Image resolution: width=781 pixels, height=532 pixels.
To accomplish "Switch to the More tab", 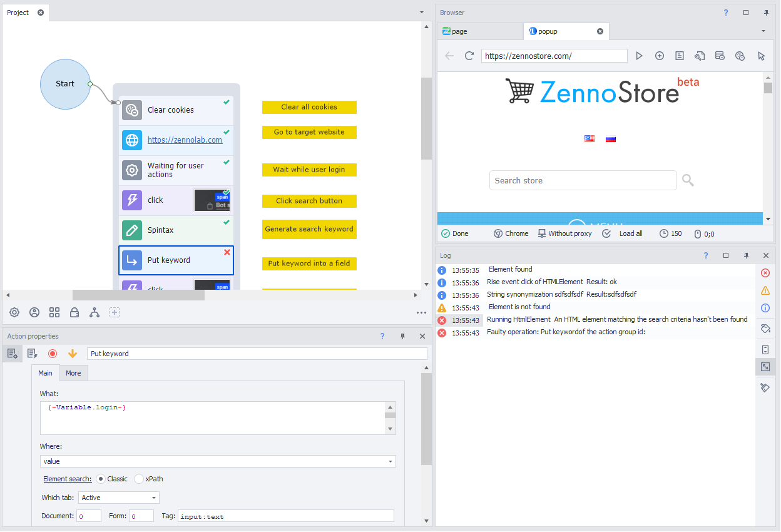I will (73, 373).
